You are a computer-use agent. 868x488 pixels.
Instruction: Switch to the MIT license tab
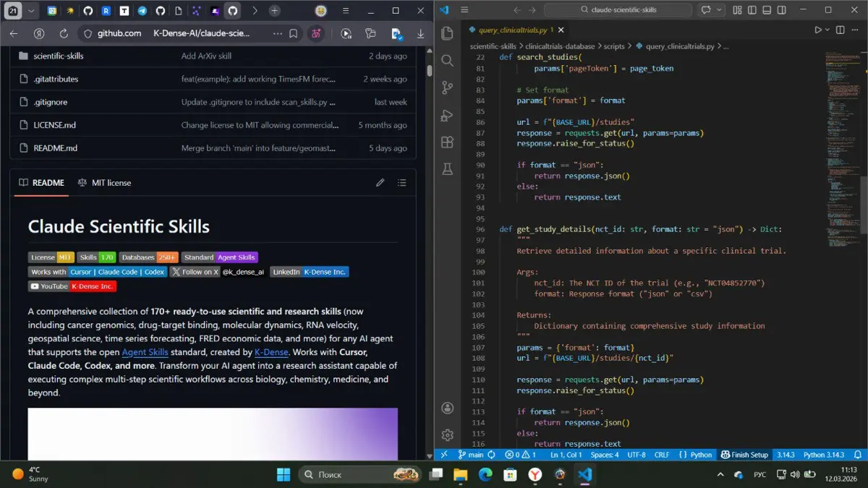pyautogui.click(x=104, y=183)
